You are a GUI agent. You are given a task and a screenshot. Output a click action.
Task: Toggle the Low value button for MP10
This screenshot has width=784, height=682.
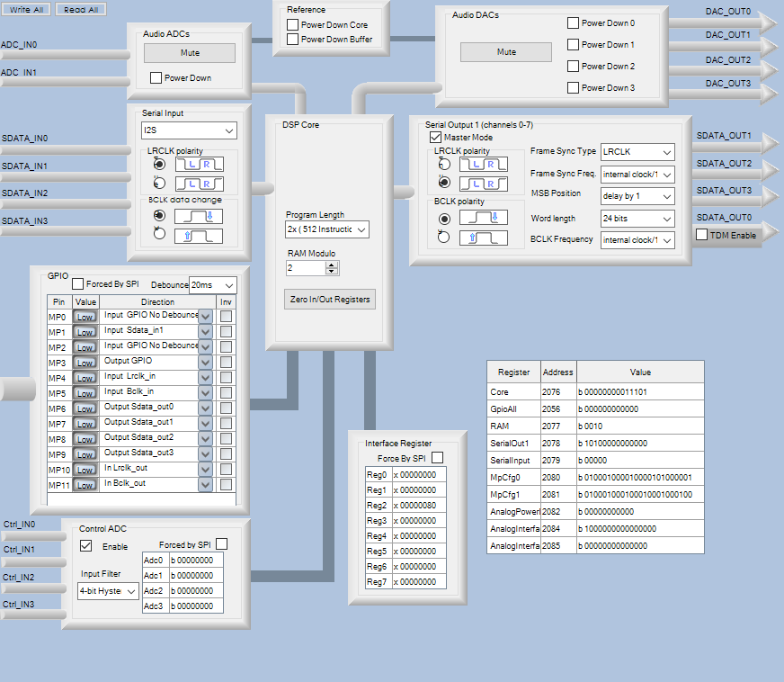click(85, 470)
